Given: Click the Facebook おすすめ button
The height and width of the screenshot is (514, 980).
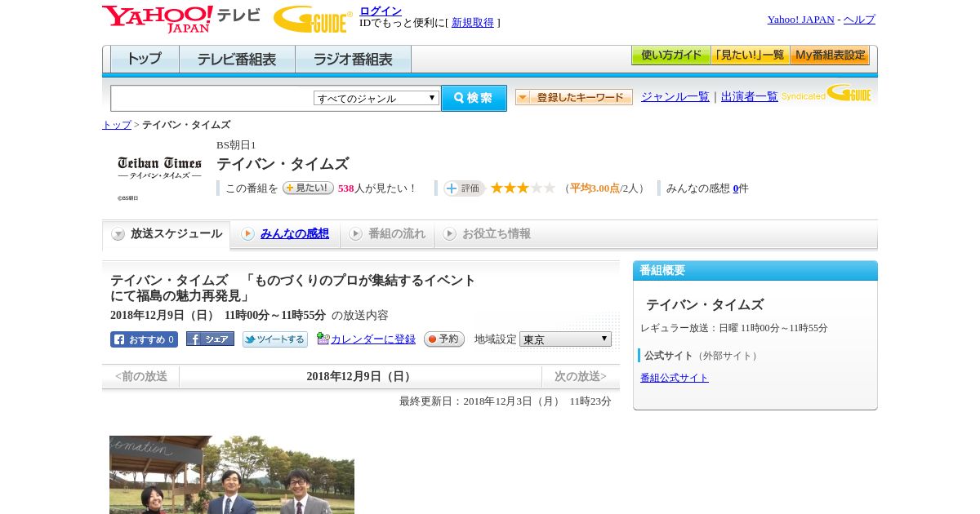Looking at the screenshot, I should tap(144, 339).
